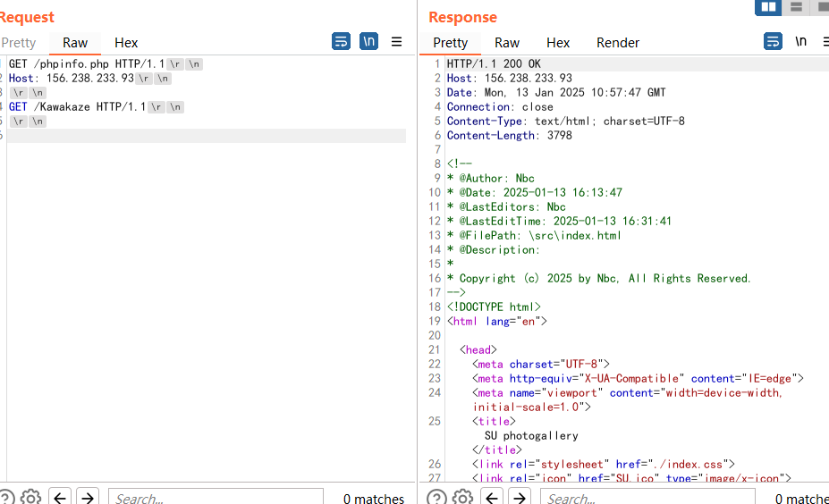
Task: Switch Response view to Raw tab
Action: (x=507, y=43)
